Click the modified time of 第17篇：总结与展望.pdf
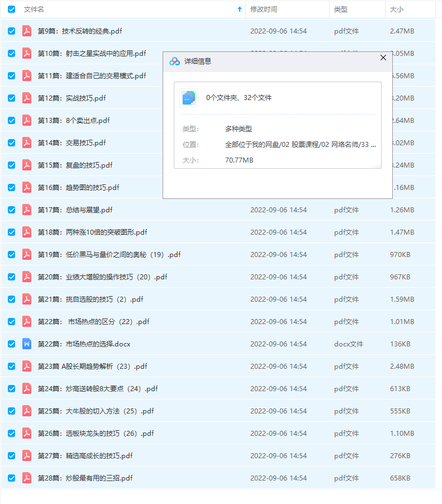The height and width of the screenshot is (504, 442). (x=278, y=210)
